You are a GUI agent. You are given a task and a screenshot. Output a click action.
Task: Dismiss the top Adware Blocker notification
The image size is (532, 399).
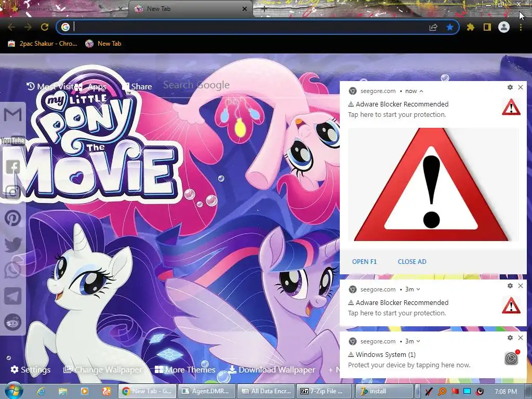click(x=521, y=87)
